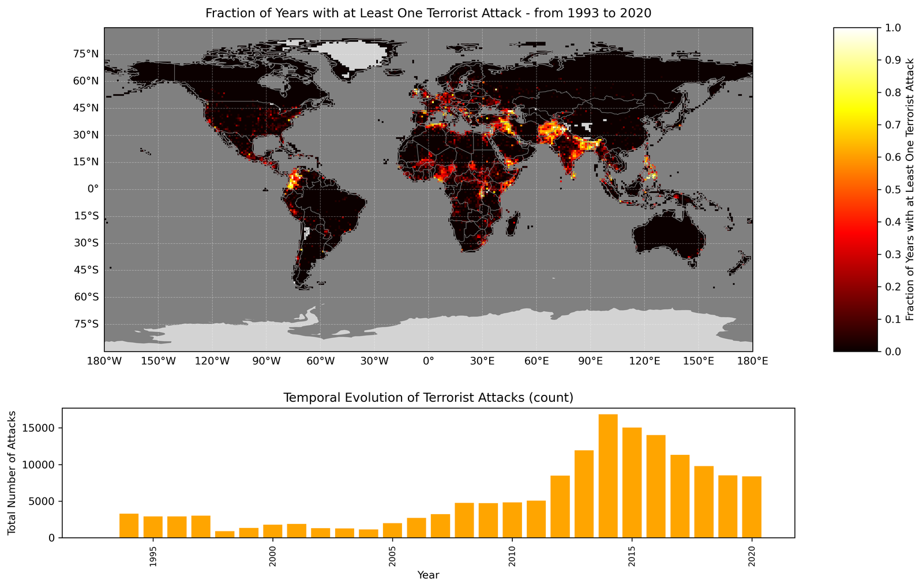
Task: Select the vertical colorbar label text
Action: click(910, 189)
